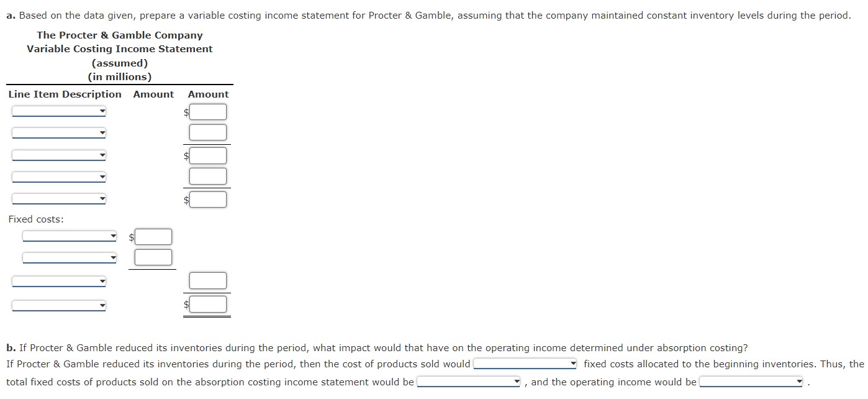The image size is (868, 399).
Task: Open the total fixed costs impact dropdown
Action: [x=468, y=382]
